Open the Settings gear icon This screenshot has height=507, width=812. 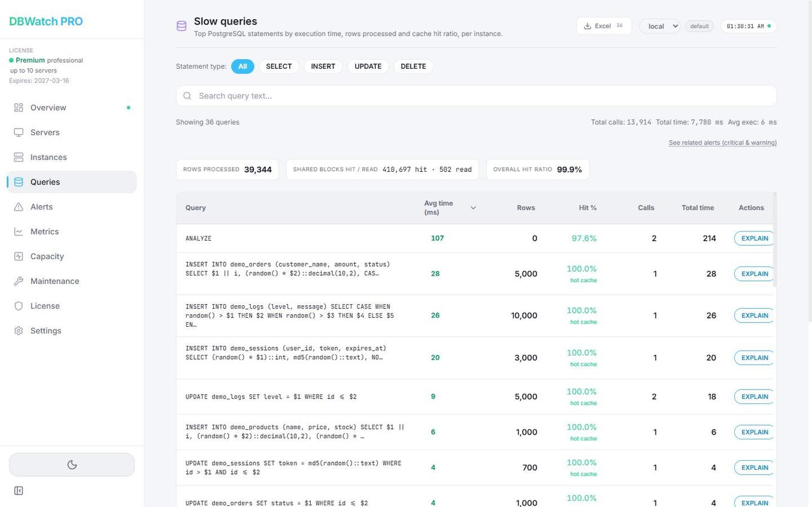click(19, 330)
